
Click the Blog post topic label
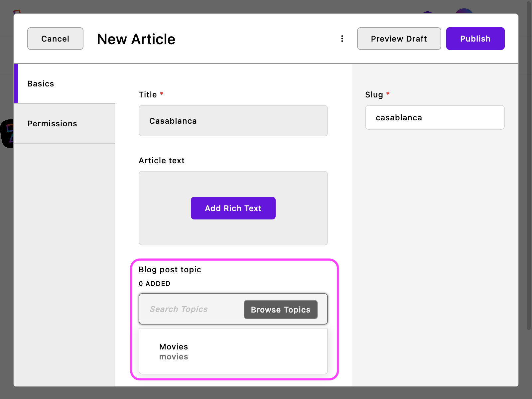click(x=170, y=270)
